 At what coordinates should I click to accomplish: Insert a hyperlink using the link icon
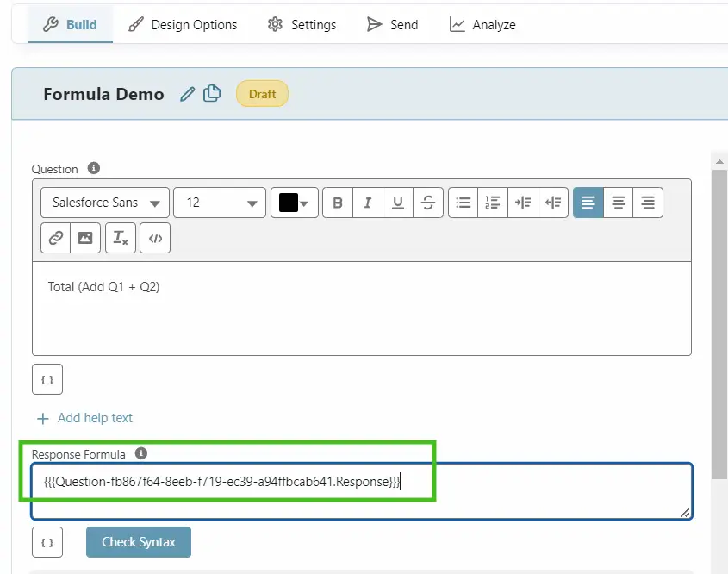coord(56,238)
